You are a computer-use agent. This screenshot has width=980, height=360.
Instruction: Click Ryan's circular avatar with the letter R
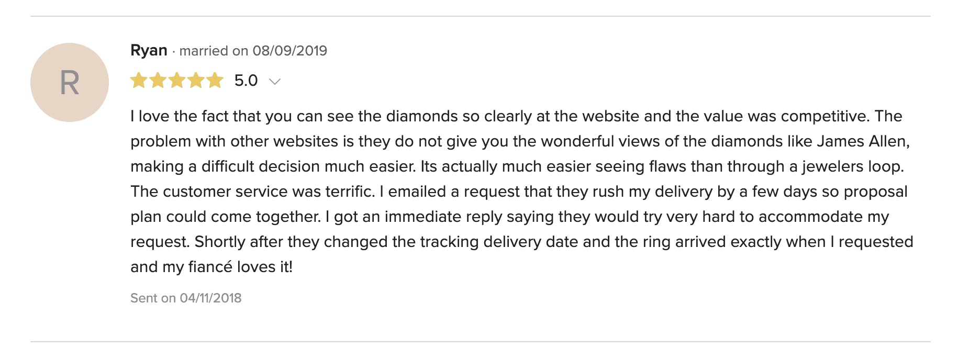click(x=70, y=82)
